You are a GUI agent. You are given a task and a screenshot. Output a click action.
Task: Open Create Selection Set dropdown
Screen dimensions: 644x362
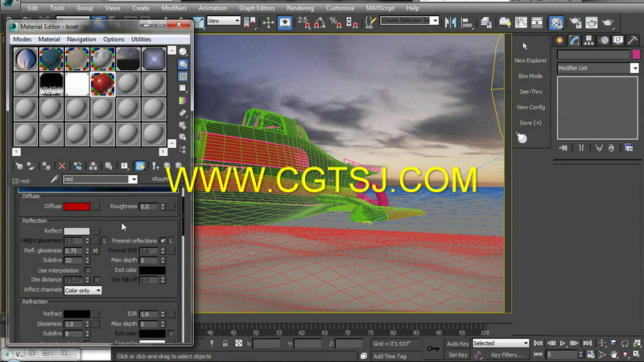(x=435, y=21)
